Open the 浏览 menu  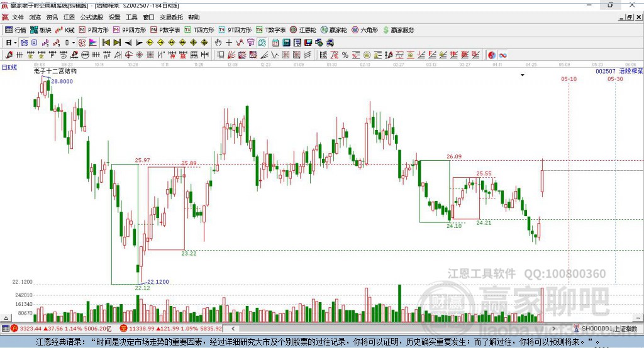[35, 17]
